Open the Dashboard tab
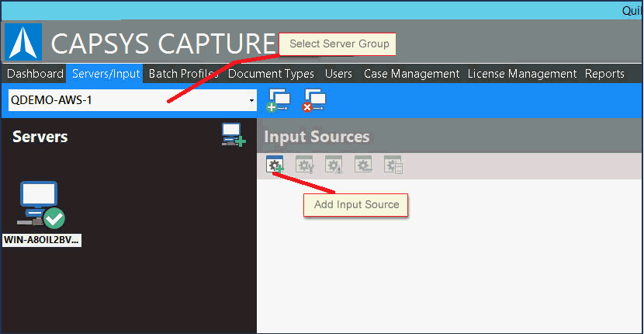This screenshot has height=334, width=644. [x=36, y=74]
